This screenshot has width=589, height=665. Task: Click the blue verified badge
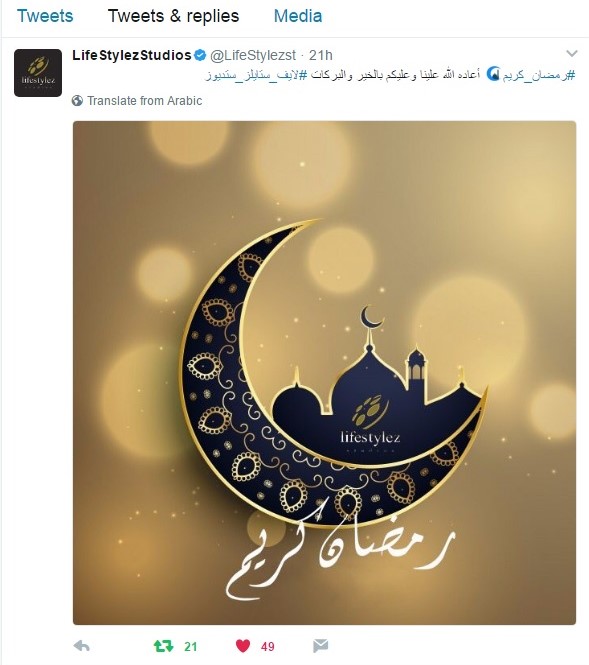click(200, 55)
